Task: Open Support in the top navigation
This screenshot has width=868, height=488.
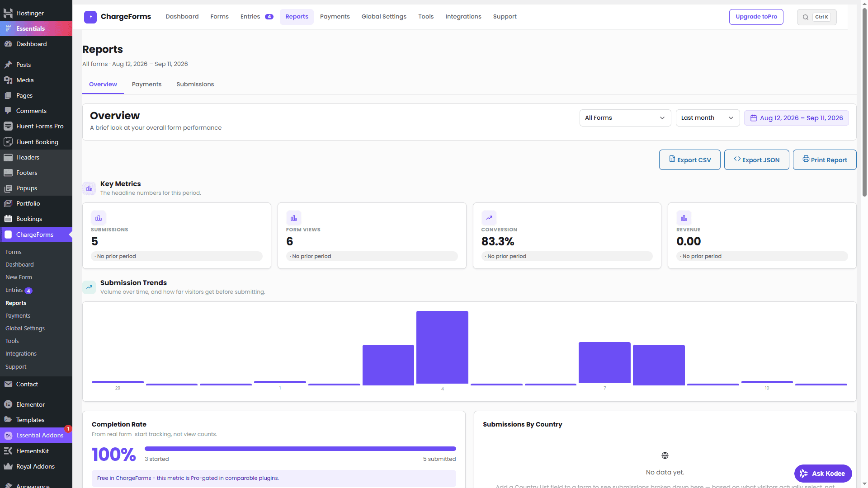Action: pos(505,17)
